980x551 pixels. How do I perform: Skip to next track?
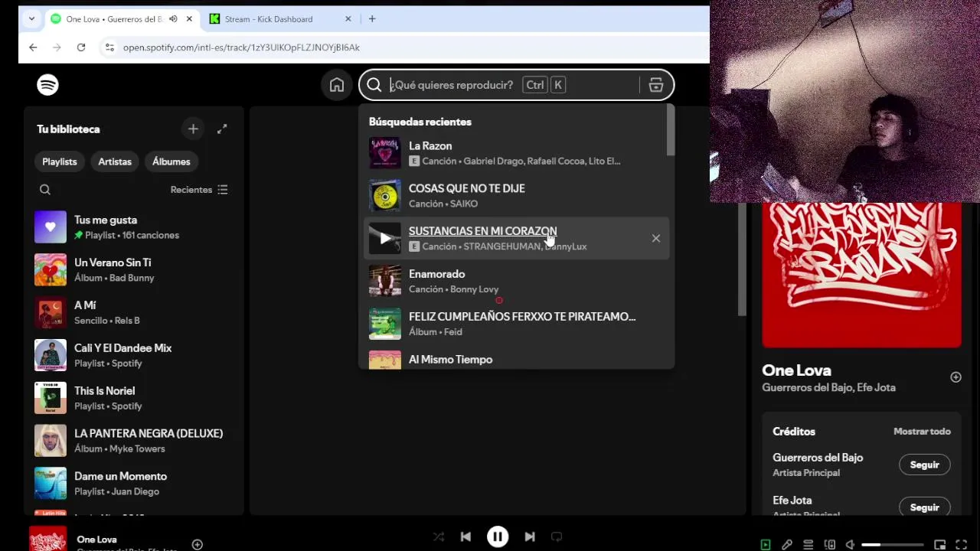tap(530, 536)
